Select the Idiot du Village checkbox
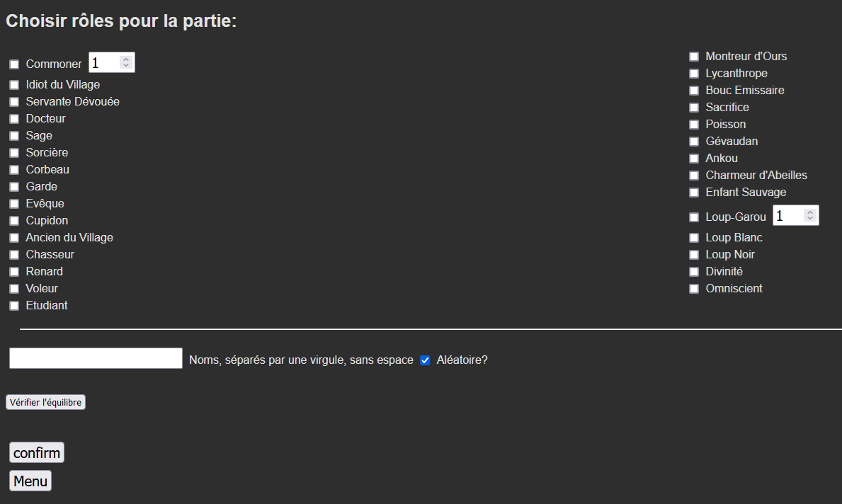This screenshot has width=842, height=504. [14, 86]
